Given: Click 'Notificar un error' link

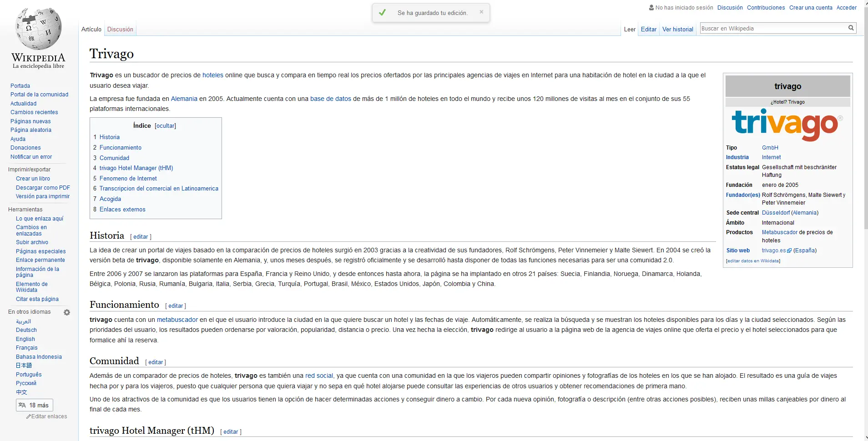Looking at the screenshot, I should click(x=31, y=157).
